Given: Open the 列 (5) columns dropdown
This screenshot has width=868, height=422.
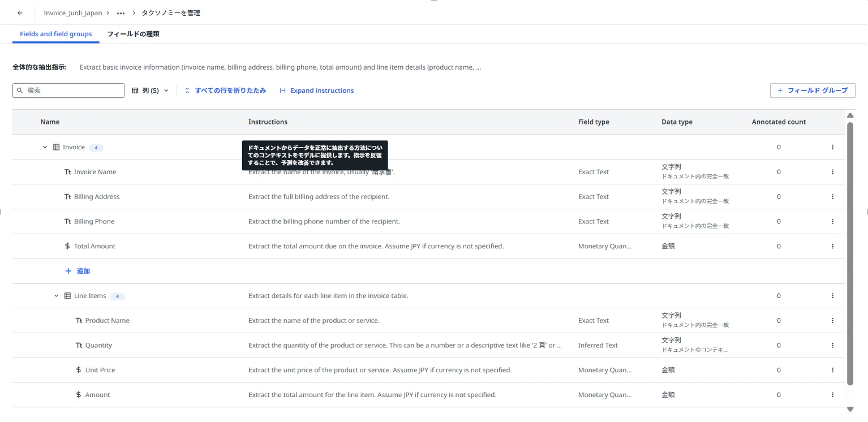Looking at the screenshot, I should click(150, 91).
